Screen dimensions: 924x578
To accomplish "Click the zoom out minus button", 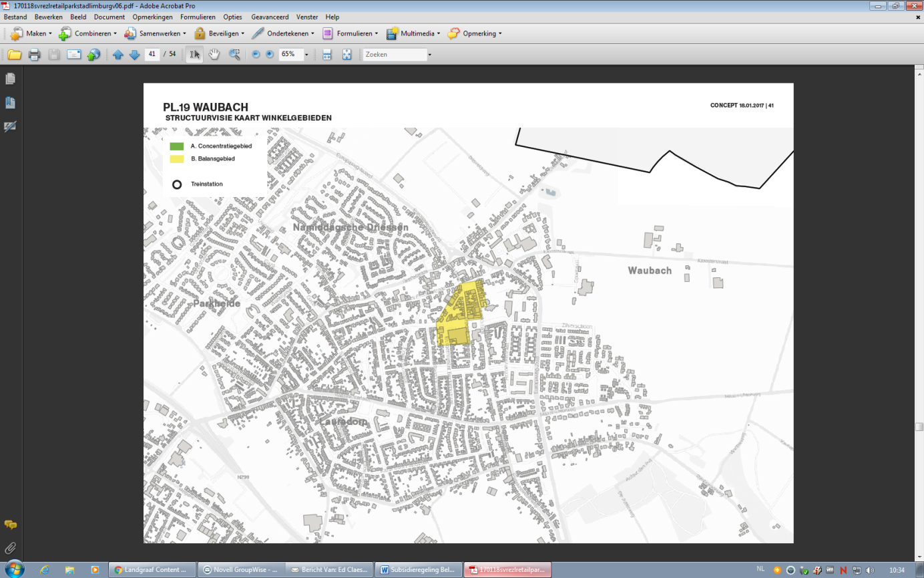I will (x=256, y=55).
